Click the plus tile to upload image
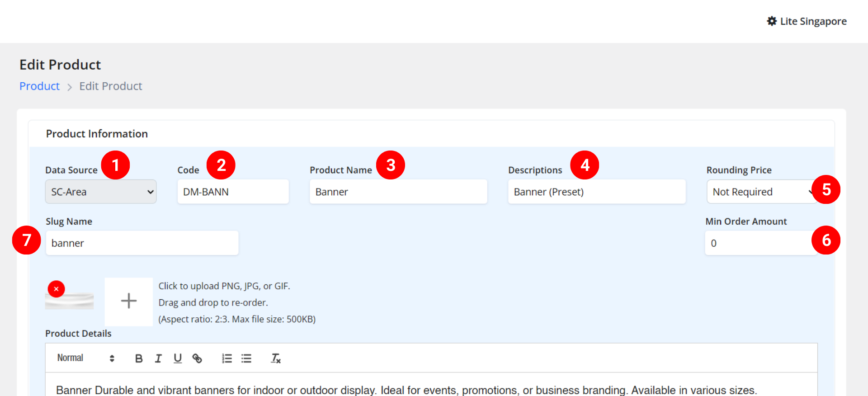 coord(129,301)
